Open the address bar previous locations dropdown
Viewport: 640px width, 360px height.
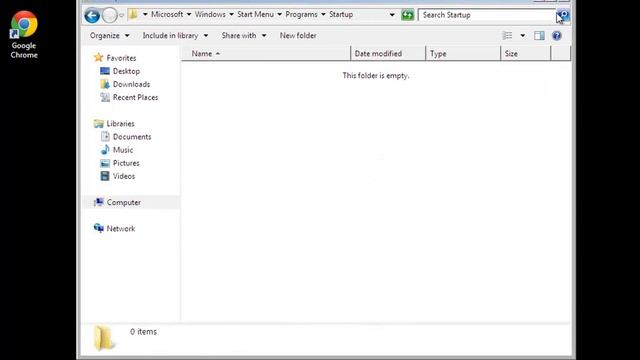392,15
